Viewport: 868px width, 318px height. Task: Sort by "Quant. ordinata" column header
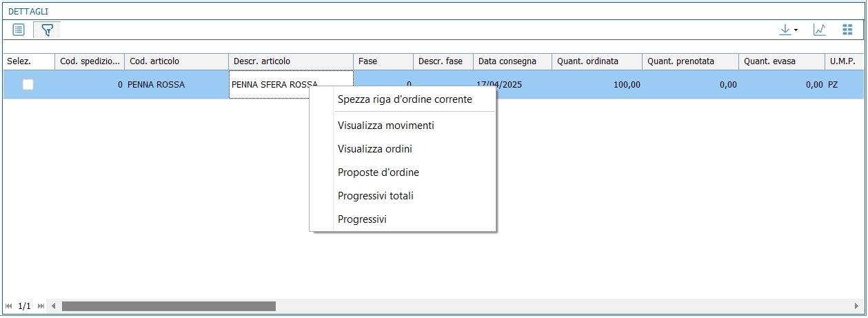pyautogui.click(x=587, y=61)
